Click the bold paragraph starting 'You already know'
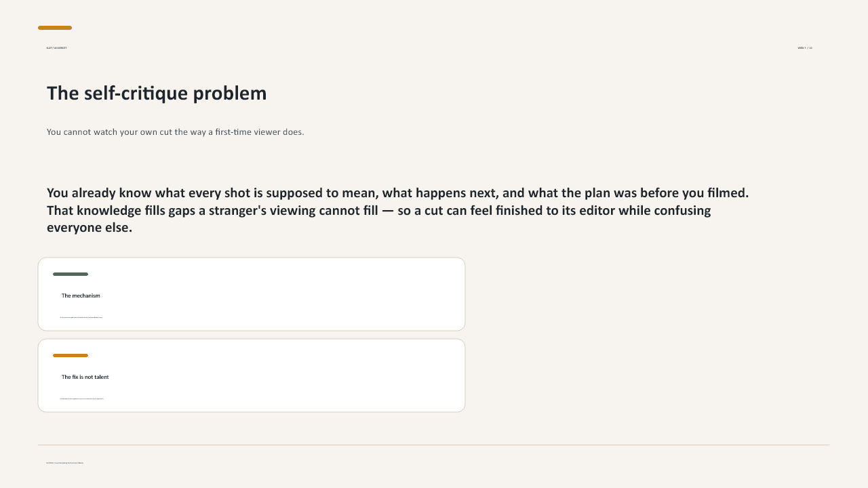 coord(398,210)
